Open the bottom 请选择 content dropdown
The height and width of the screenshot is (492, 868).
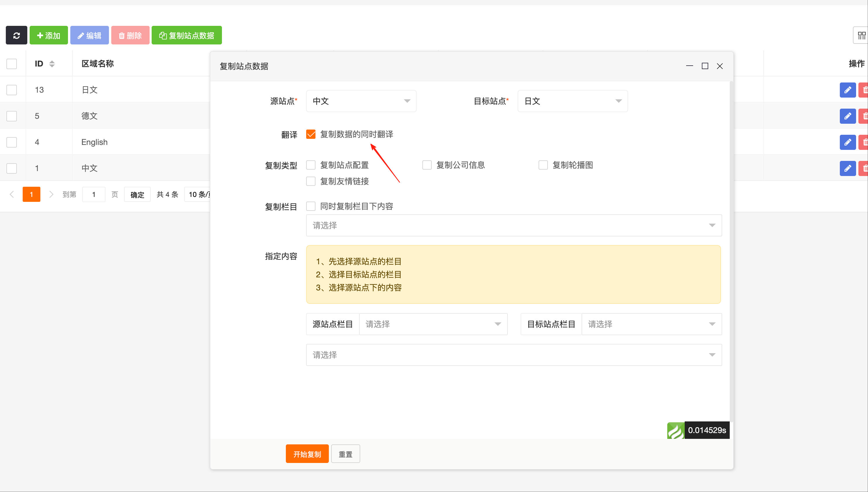pos(514,355)
